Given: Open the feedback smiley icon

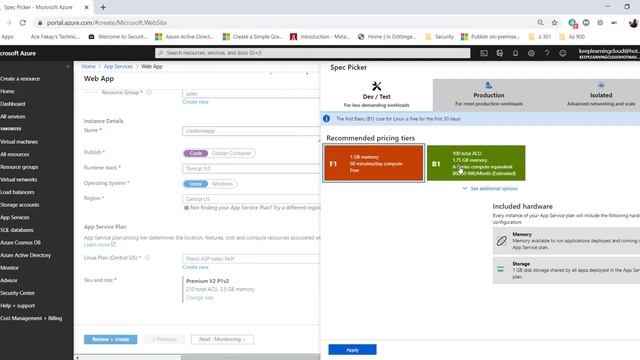Looking at the screenshot, I should [x=562, y=53].
